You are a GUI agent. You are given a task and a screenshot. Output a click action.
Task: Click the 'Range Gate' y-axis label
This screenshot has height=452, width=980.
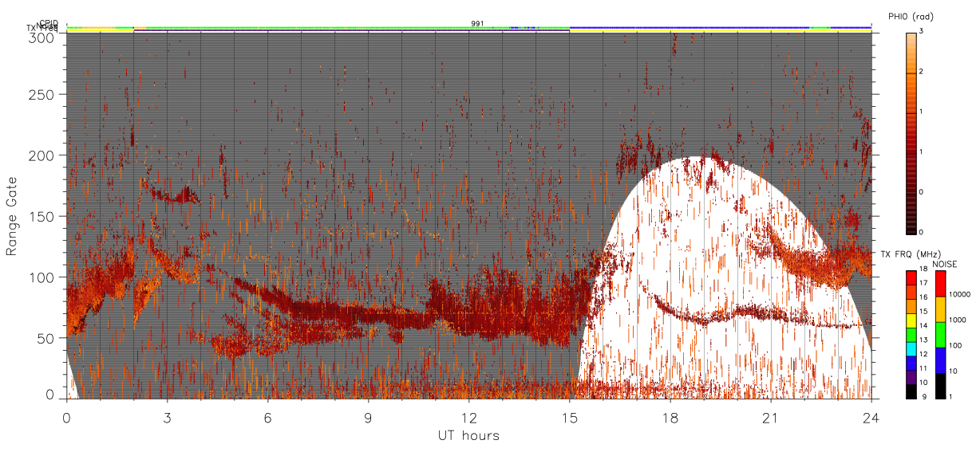pos(12,217)
